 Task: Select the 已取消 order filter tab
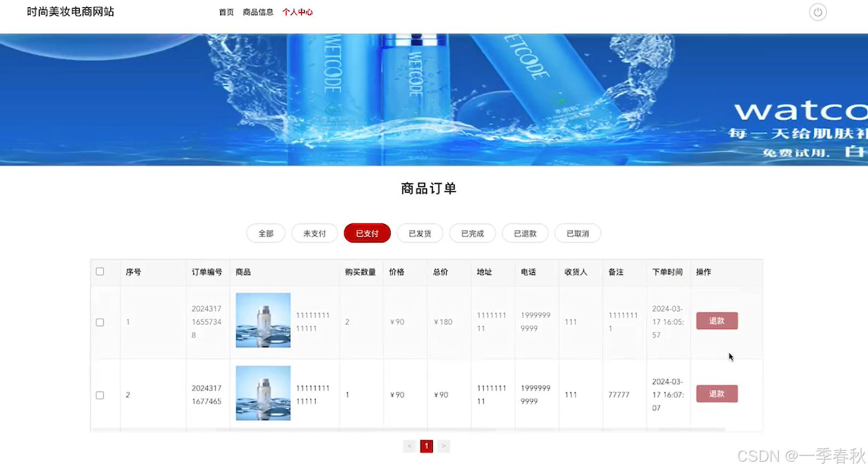pos(577,233)
